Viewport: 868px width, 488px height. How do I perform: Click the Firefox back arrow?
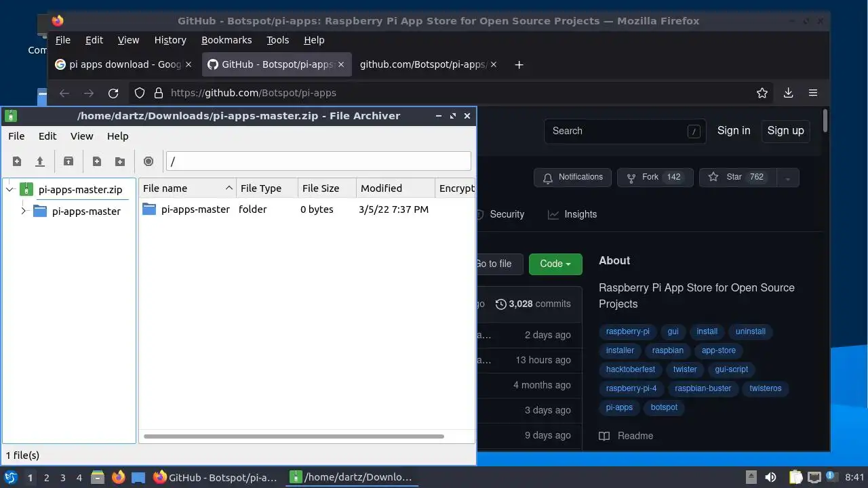[64, 93]
